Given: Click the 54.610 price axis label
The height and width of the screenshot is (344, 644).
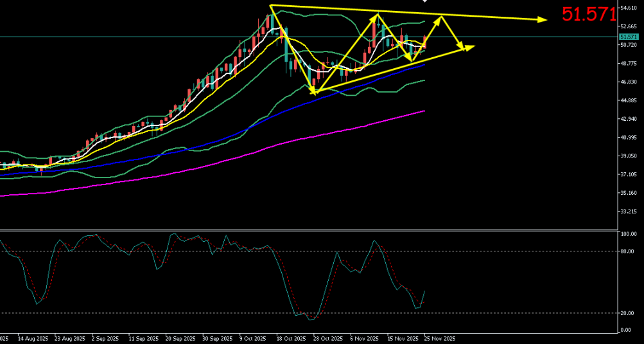Looking at the screenshot, I should (x=627, y=8).
